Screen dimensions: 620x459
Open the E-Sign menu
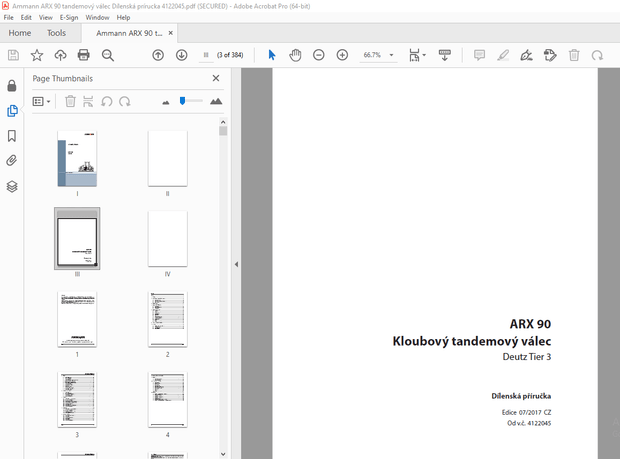(69, 17)
